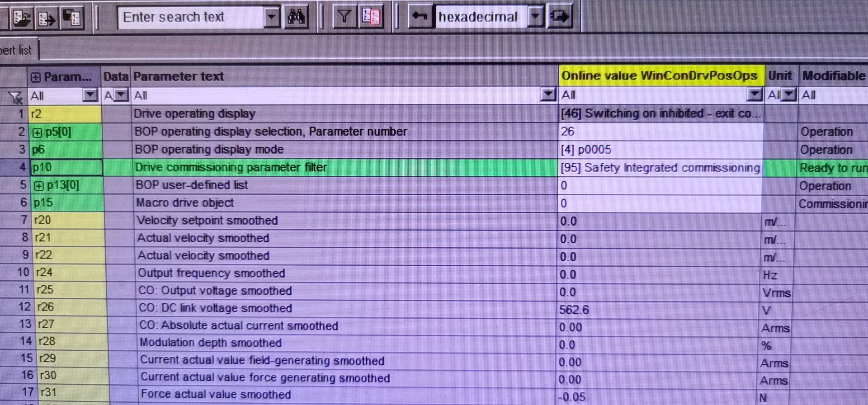Click the open list folder toolbar icon
This screenshot has width=868, height=405.
point(21,18)
